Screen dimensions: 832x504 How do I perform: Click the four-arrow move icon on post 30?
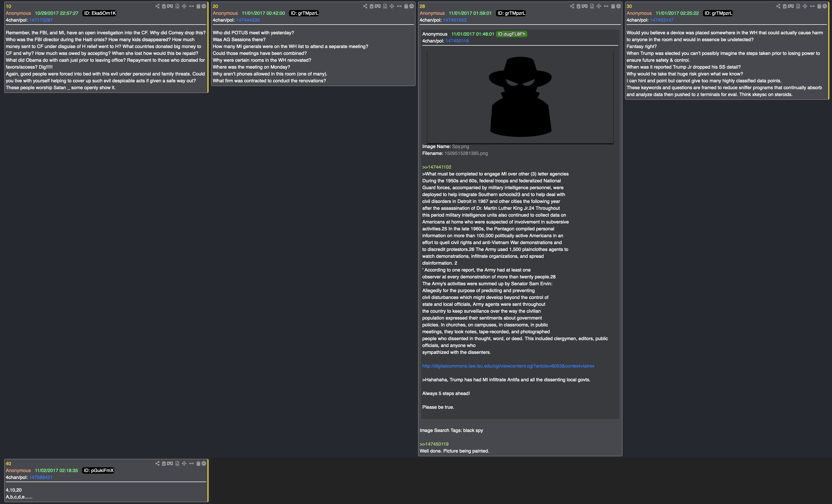pos(805,6)
